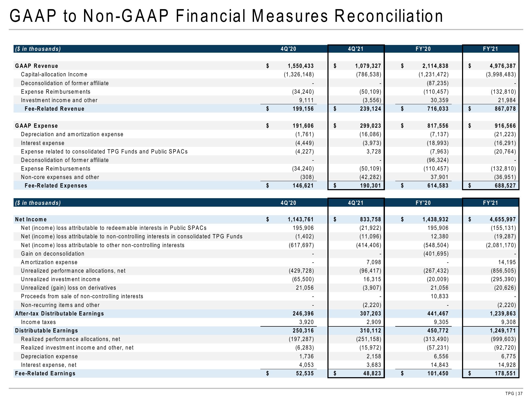Click the After-tax Distributable Earnings value 307,203
Screen dimensions: 532x399
click(370, 314)
